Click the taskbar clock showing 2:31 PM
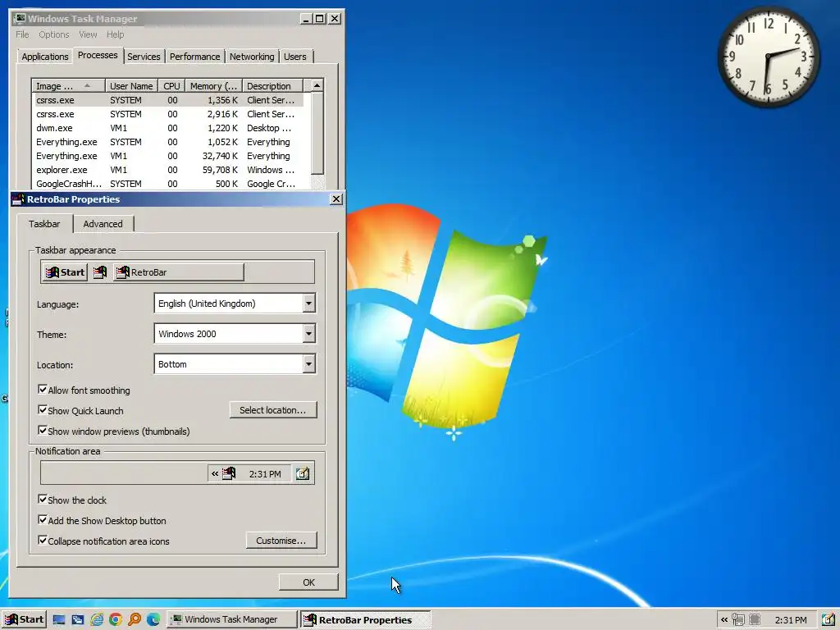840x630 pixels. pyautogui.click(x=791, y=620)
